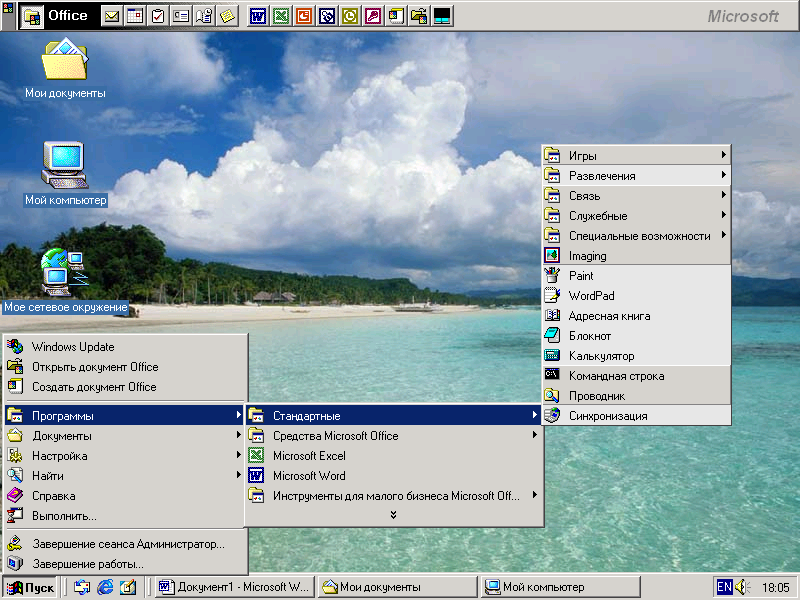The width and height of the screenshot is (800, 600).
Task: Click New Office Document icon in Office bar
Action: click(396, 16)
